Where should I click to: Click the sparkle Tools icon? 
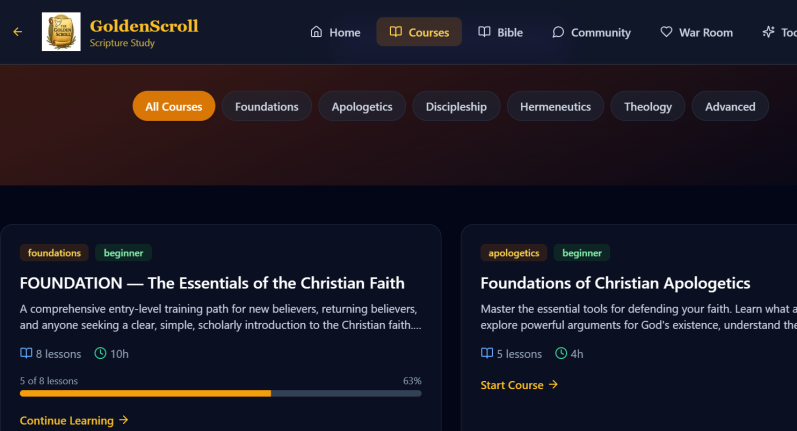[768, 32]
